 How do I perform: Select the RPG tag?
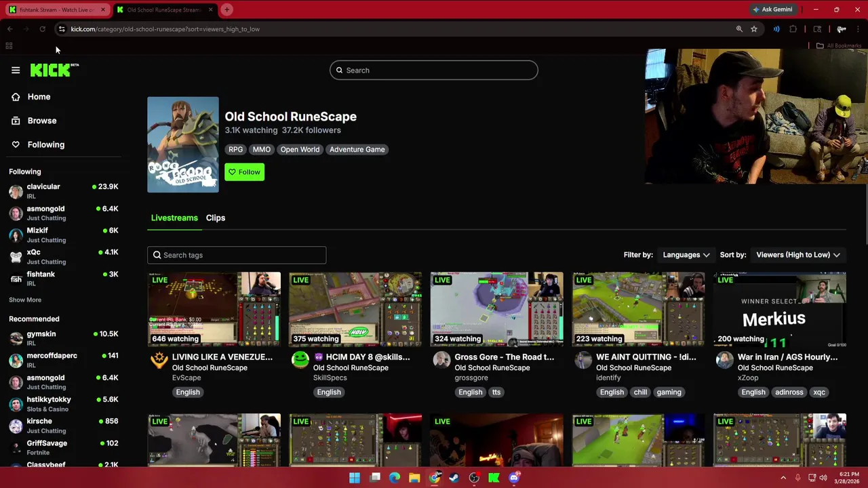click(x=235, y=150)
